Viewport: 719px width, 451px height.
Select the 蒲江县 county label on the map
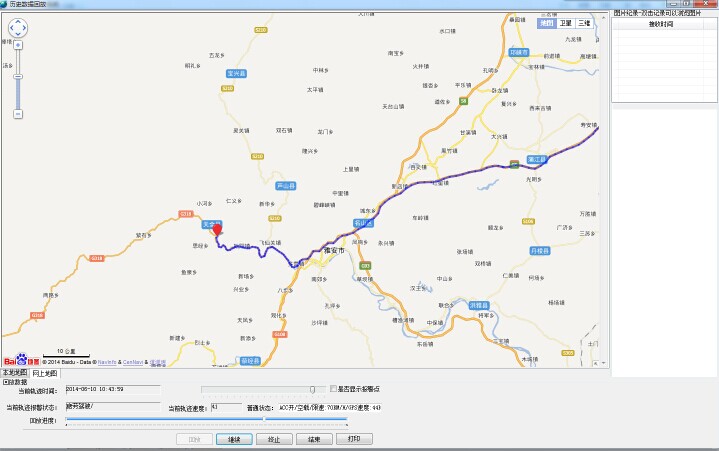[536, 160]
